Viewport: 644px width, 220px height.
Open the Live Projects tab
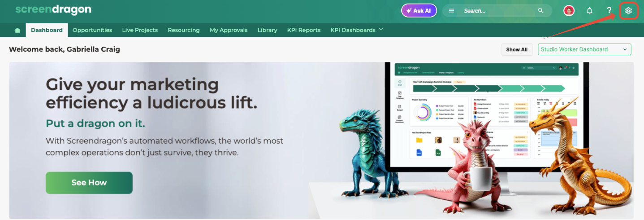(140, 30)
